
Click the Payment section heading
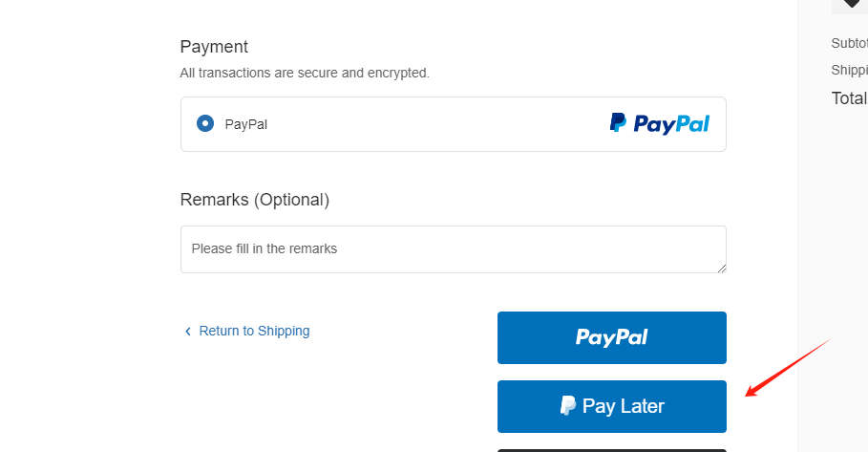[214, 47]
